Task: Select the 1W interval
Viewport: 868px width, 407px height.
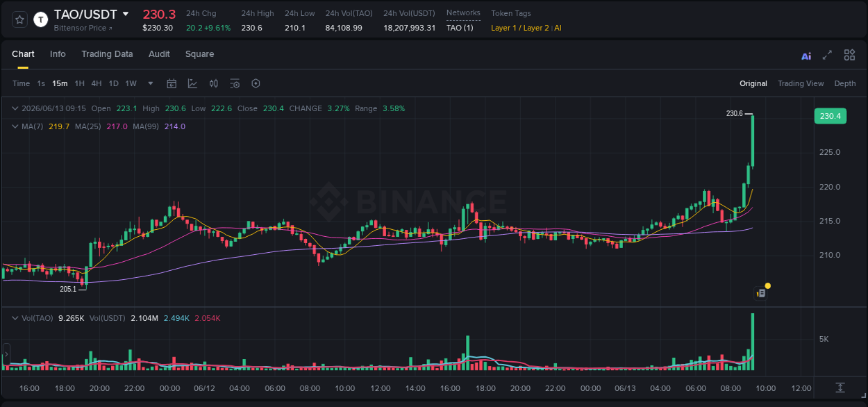Action: coord(131,83)
